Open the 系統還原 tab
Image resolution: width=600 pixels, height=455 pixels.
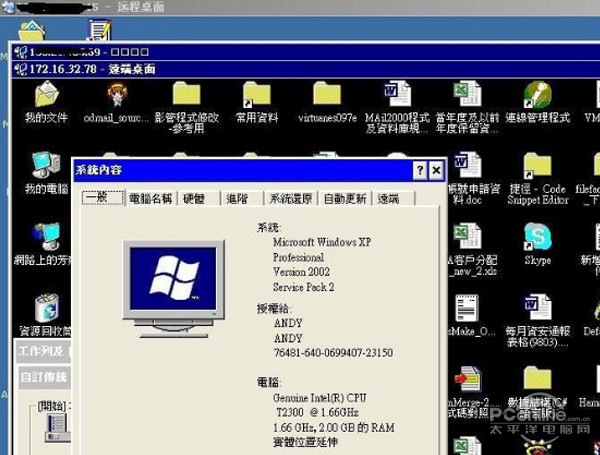(292, 199)
